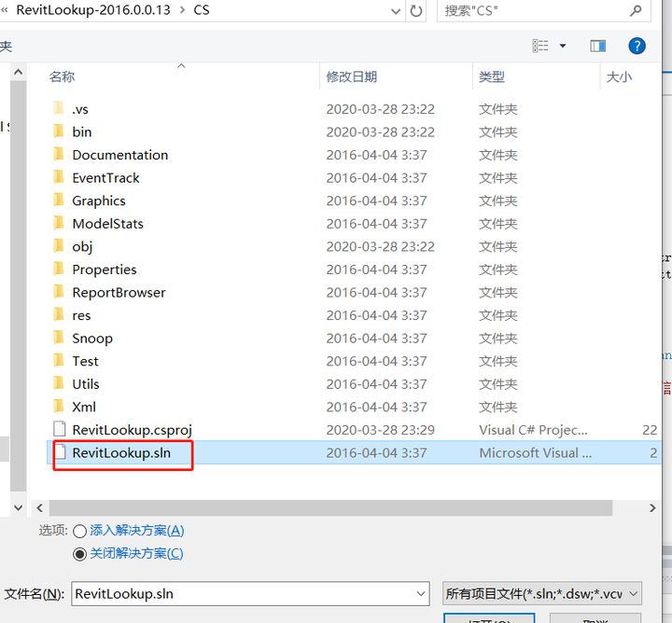
Task: Click the ModelStats folder icon
Action: point(59,223)
